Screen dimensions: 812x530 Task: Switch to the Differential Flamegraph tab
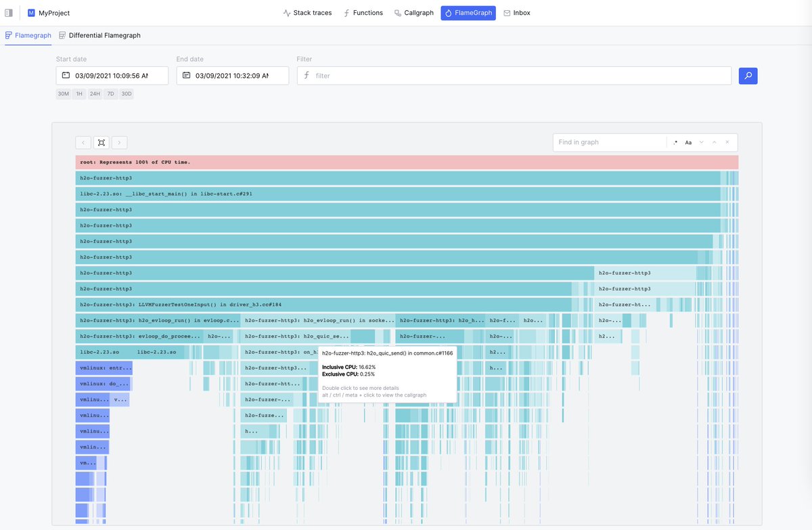pos(99,35)
